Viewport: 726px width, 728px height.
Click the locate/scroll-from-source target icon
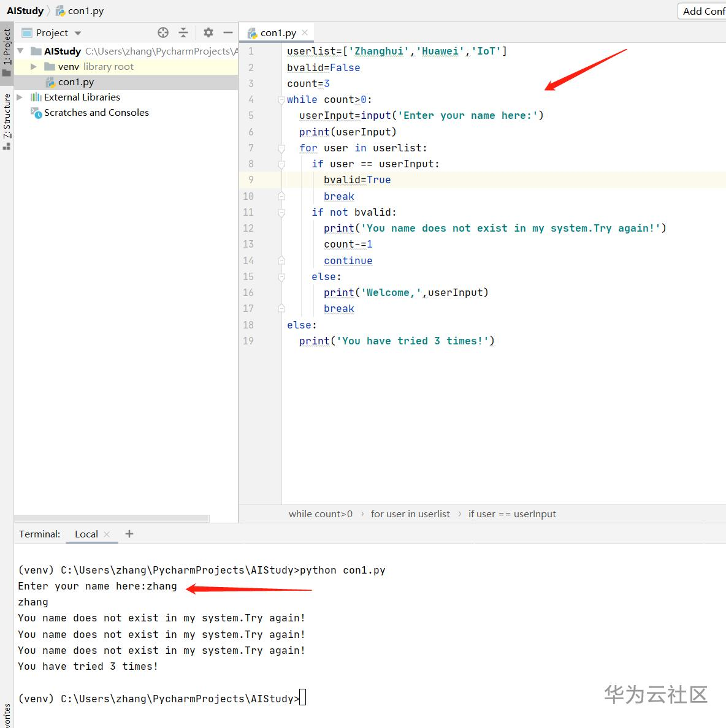tap(162, 32)
